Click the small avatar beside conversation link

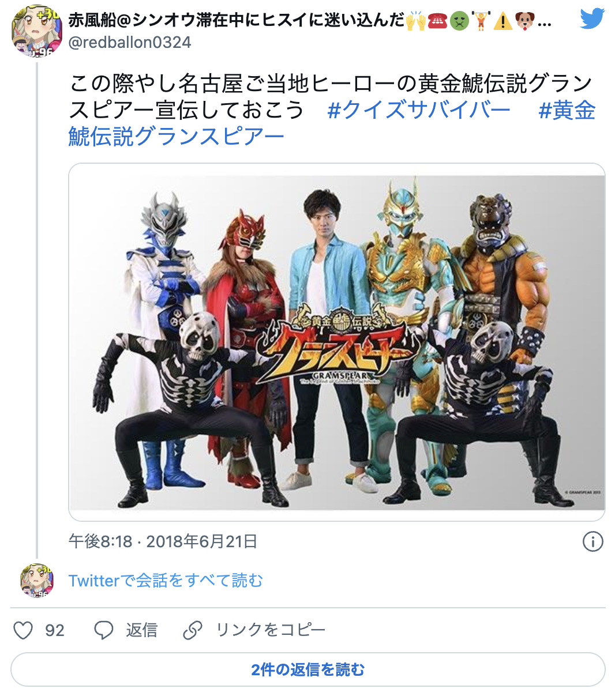(x=37, y=580)
